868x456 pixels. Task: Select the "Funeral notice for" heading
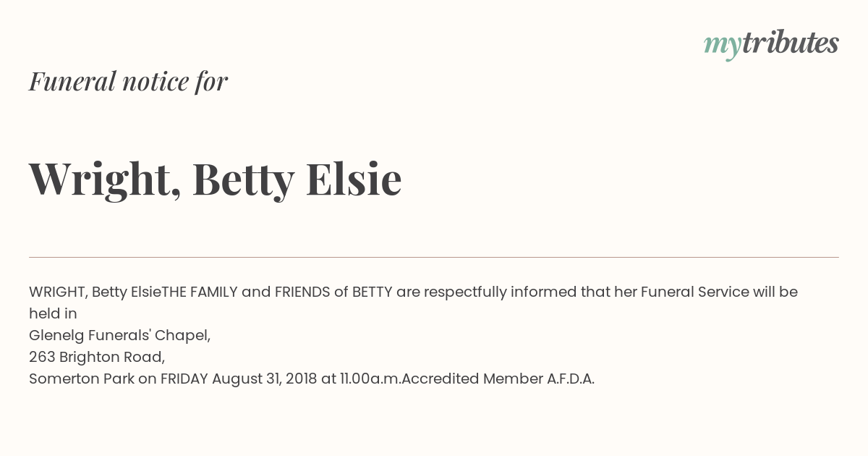128,81
